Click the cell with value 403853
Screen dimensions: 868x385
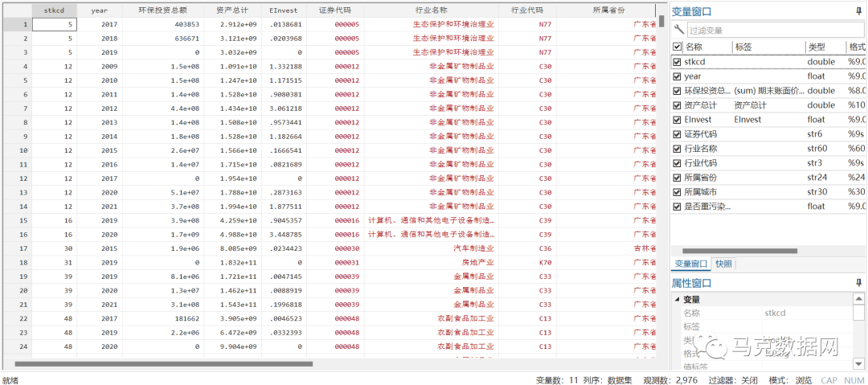[162, 24]
